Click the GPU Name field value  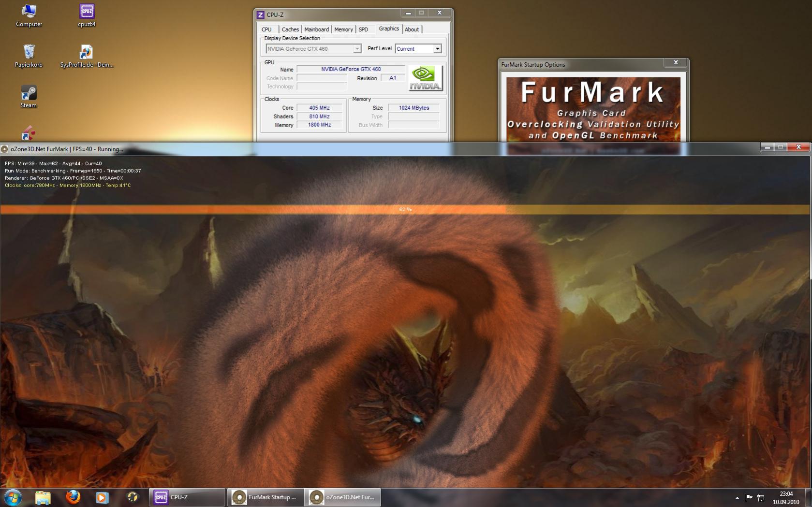pyautogui.click(x=351, y=69)
